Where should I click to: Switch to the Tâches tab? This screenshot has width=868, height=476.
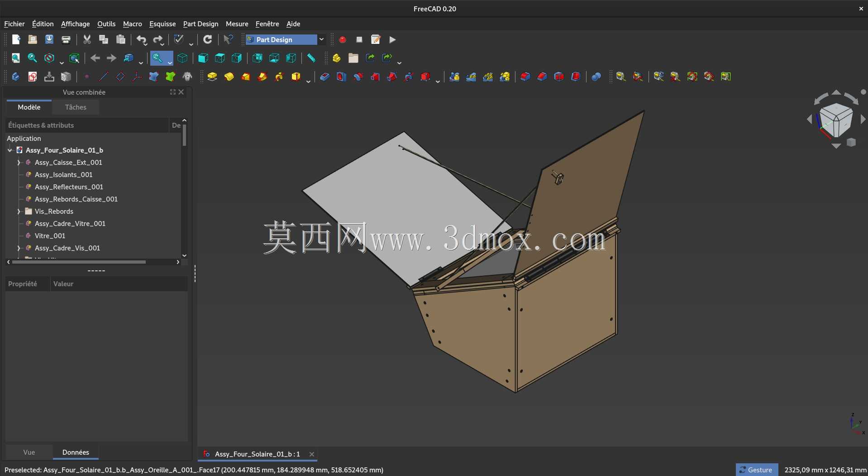coord(76,107)
